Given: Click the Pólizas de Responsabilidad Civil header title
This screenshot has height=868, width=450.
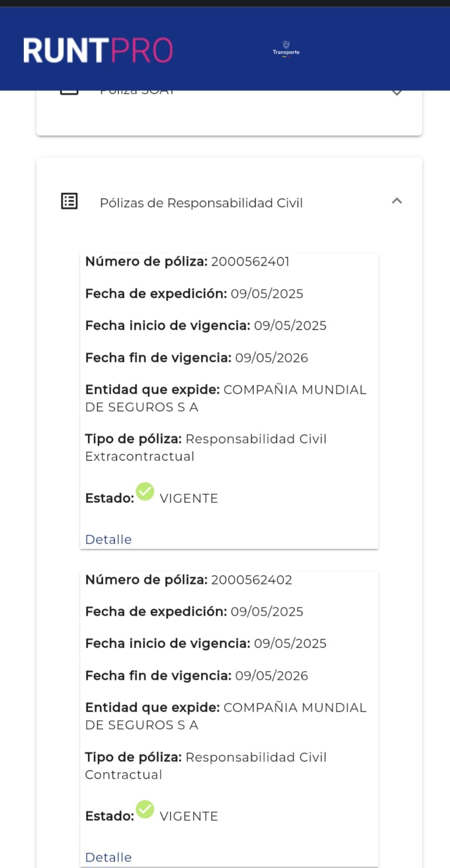Looking at the screenshot, I should [201, 203].
